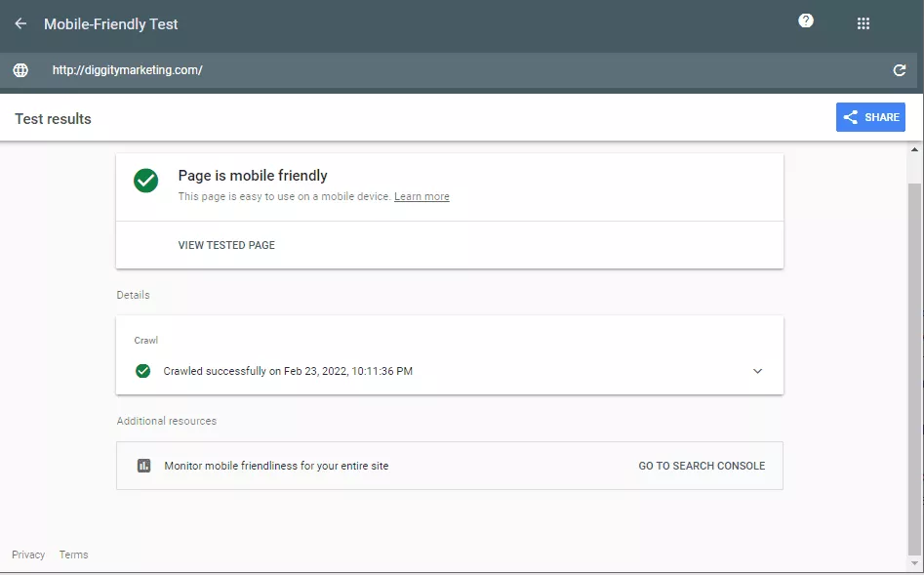
Task: Expand the crawl details chevron
Action: pos(758,371)
